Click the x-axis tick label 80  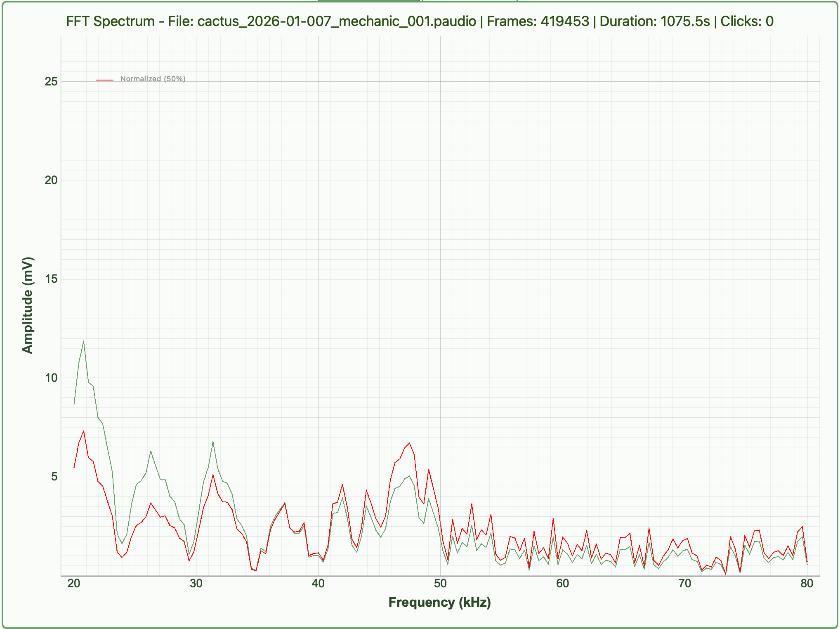pos(807,583)
